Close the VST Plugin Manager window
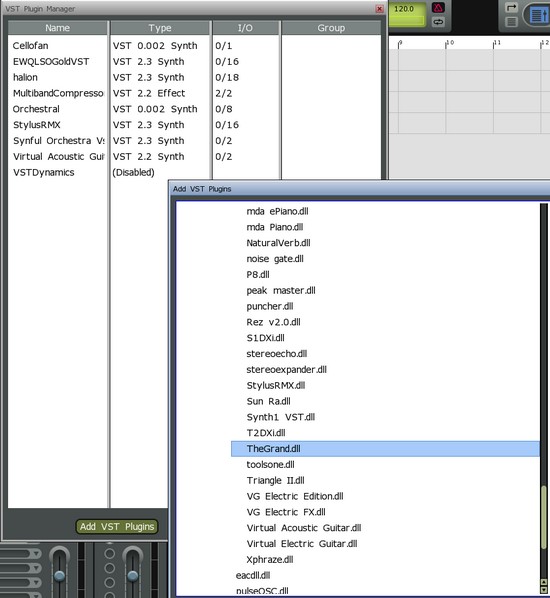Viewport: 550px width, 598px height. 379,9
